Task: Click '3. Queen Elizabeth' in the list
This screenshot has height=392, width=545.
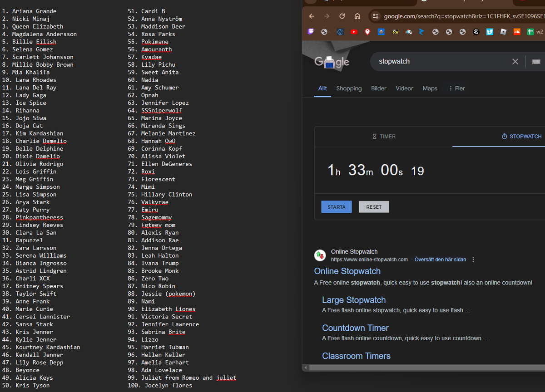Action: pyautogui.click(x=32, y=27)
